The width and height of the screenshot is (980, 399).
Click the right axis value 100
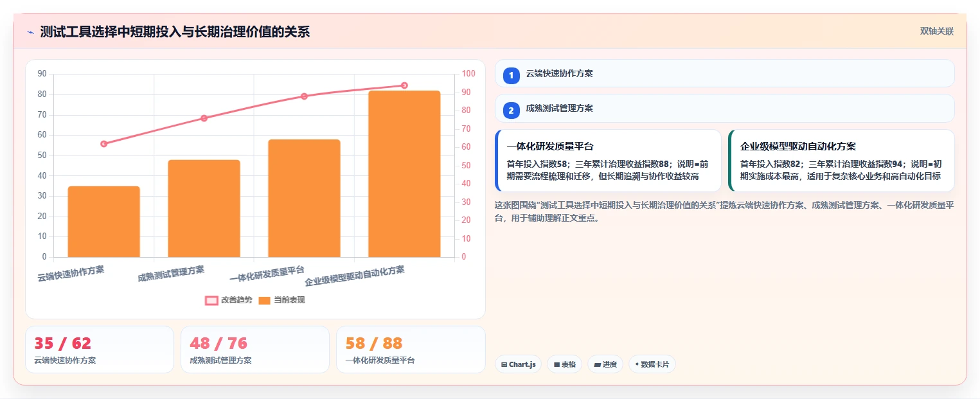(x=468, y=74)
